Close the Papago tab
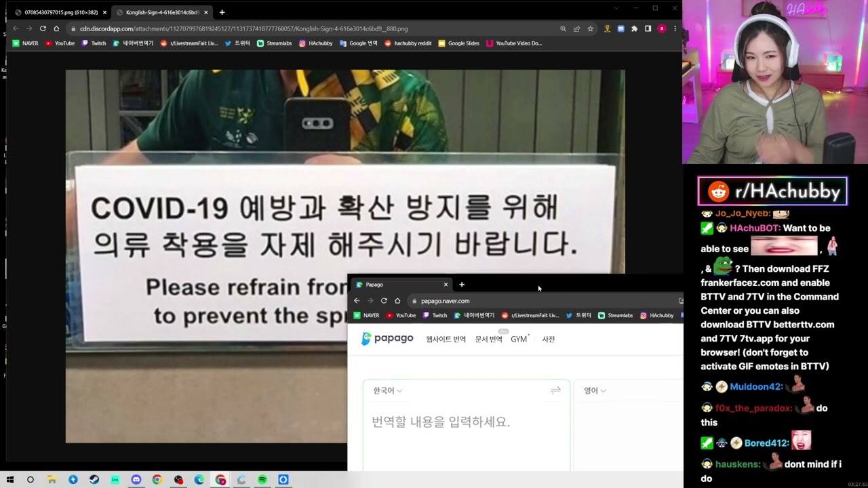The image size is (868, 488). [x=446, y=285]
